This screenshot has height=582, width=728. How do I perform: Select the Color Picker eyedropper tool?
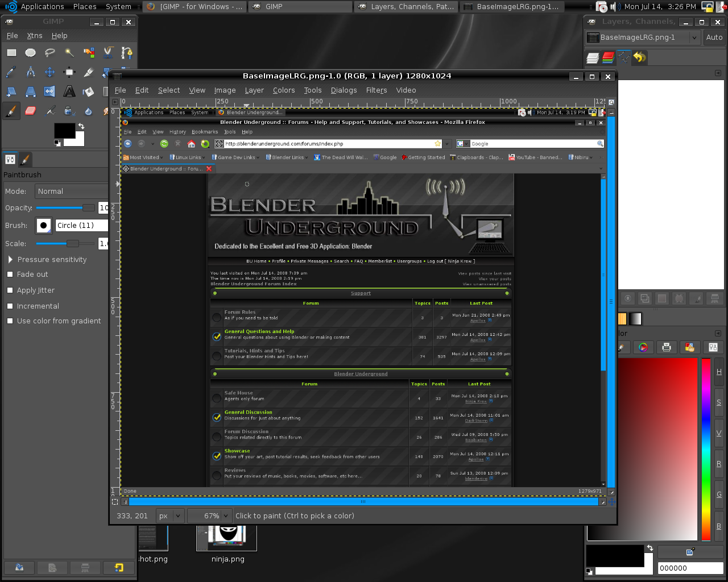click(x=11, y=72)
